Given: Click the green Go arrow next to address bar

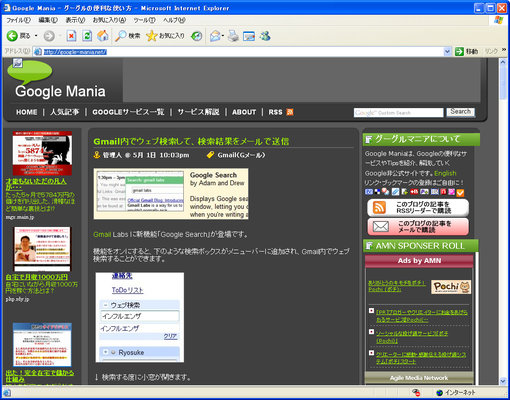Looking at the screenshot, I should click(x=459, y=51).
